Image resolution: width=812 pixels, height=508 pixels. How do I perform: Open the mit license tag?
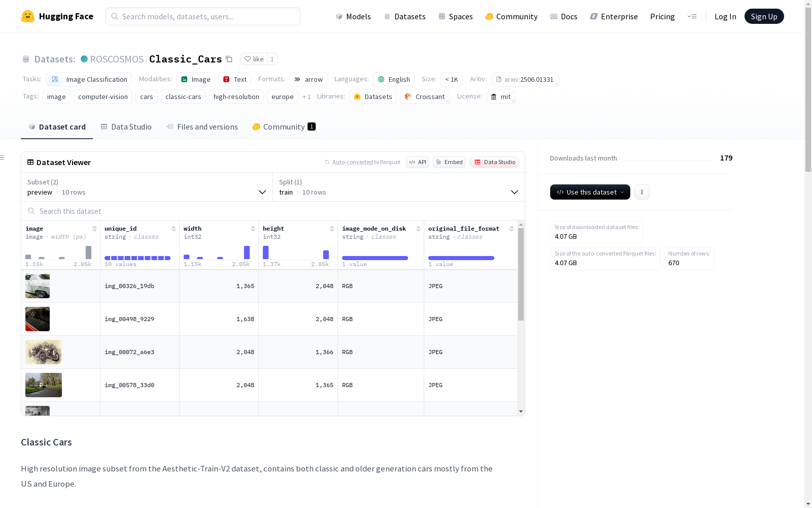click(501, 97)
